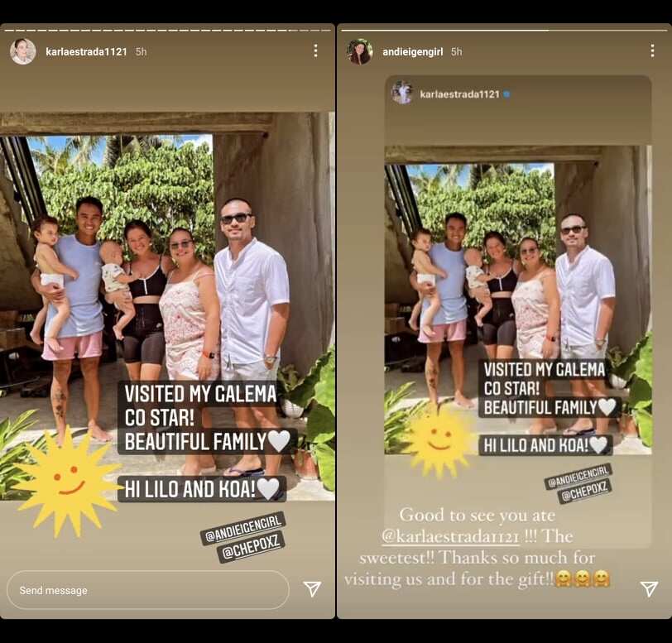Tap share paper-plane icon on right story
672x643 pixels.
pos(649,589)
